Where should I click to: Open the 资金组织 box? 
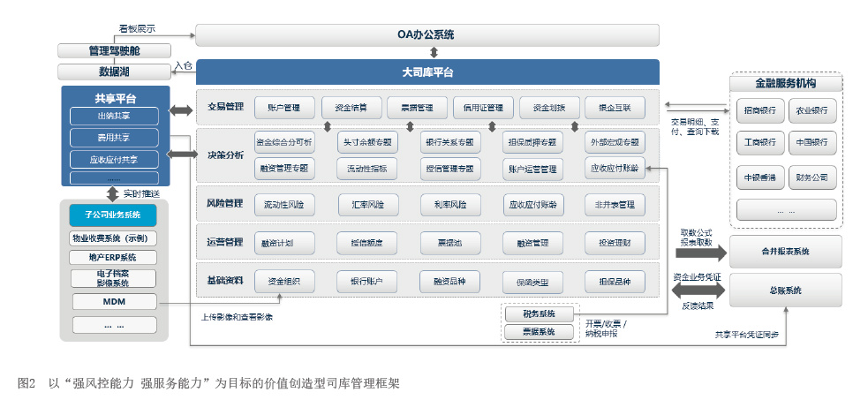click(x=284, y=282)
